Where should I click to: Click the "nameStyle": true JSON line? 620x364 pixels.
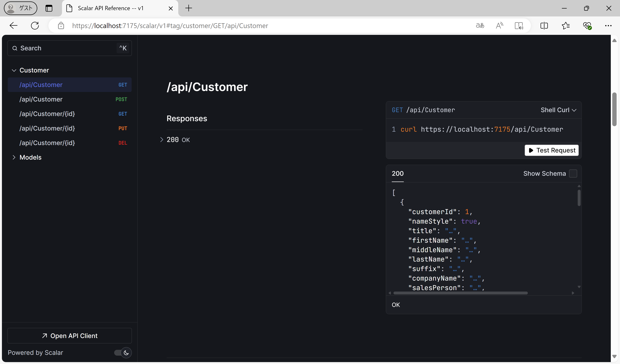tap(444, 221)
